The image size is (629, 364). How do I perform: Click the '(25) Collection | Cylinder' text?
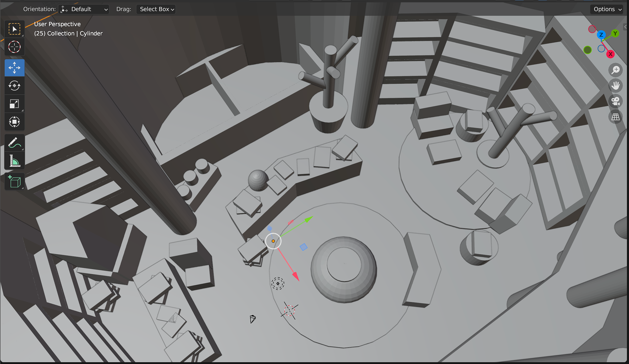coord(68,33)
